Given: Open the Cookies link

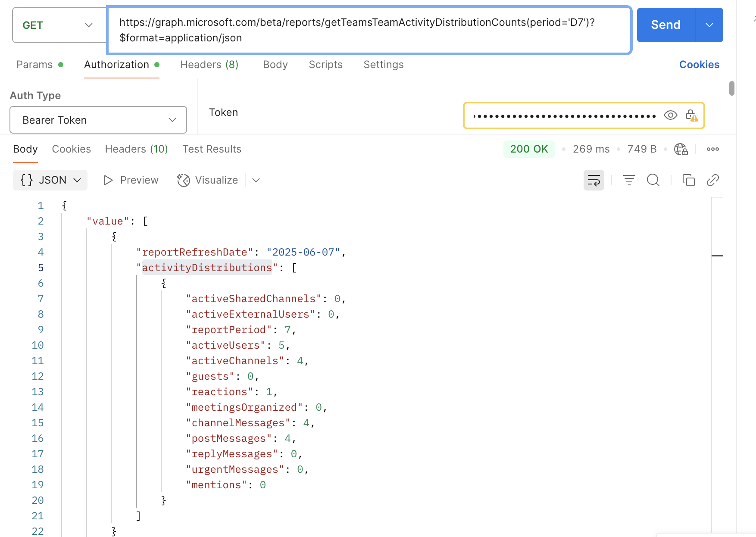Looking at the screenshot, I should pyautogui.click(x=699, y=65).
